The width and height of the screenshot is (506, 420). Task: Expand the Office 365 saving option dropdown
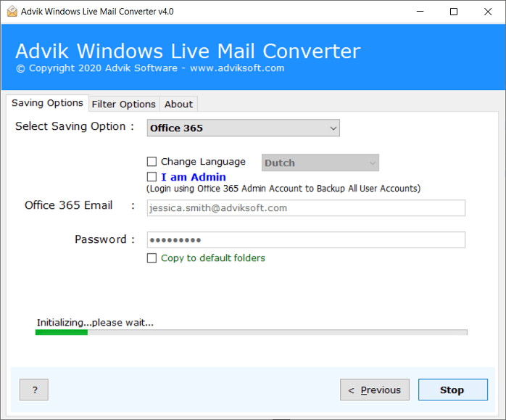coord(243,128)
